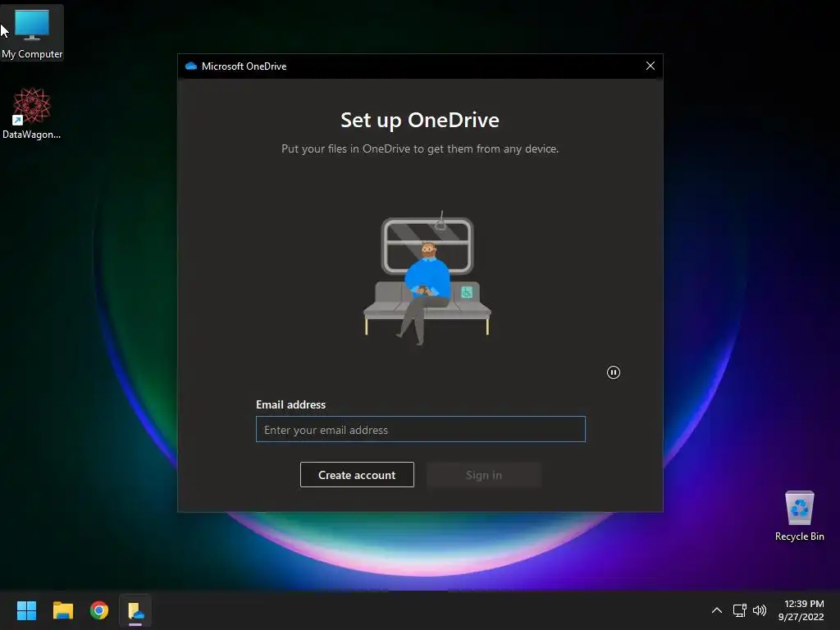This screenshot has width=840, height=630.
Task: Open File Explorer from the taskbar
Action: point(62,610)
